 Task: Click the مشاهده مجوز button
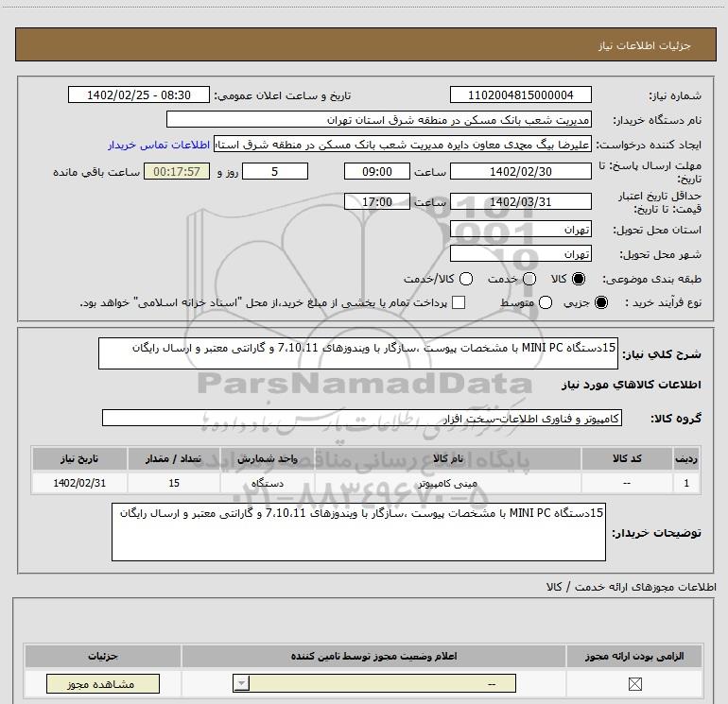coord(103,683)
